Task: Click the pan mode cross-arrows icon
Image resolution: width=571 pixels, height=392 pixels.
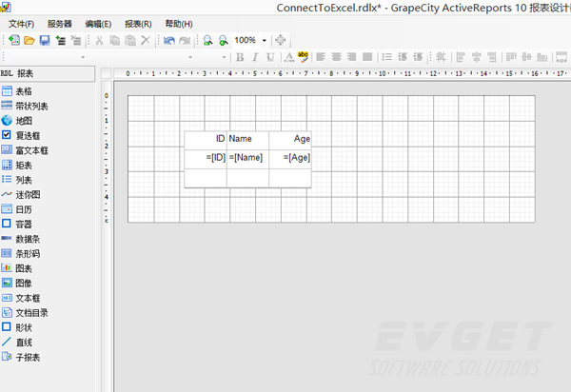Action: pos(281,40)
